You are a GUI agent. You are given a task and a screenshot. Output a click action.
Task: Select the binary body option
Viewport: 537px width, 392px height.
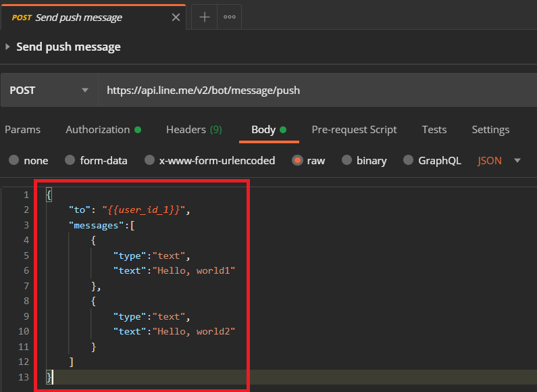(x=364, y=160)
